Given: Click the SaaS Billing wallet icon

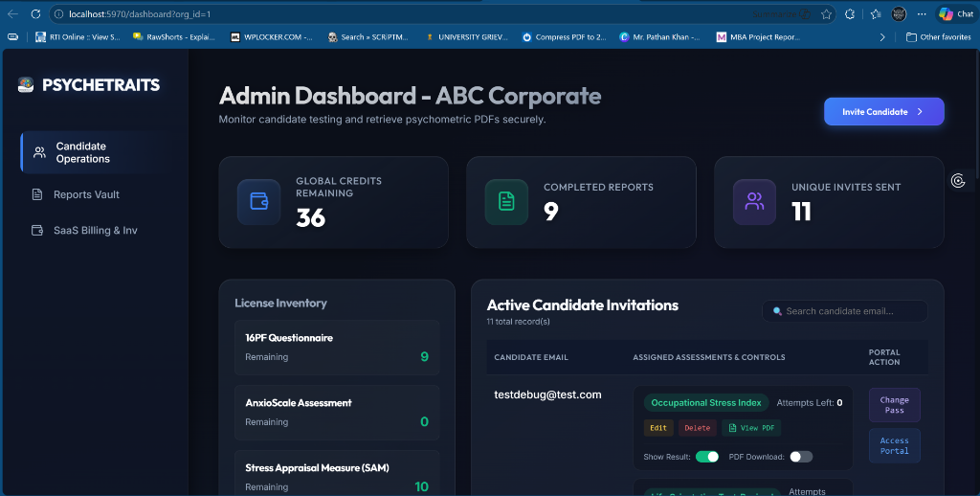Looking at the screenshot, I should 37,230.
